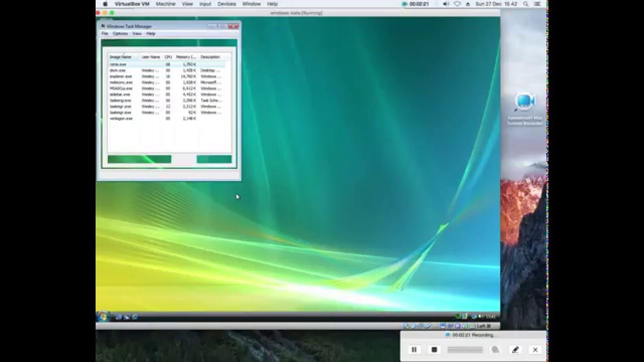This screenshot has height=362, width=644.
Task: Stop the screen recording
Action: coord(434,349)
